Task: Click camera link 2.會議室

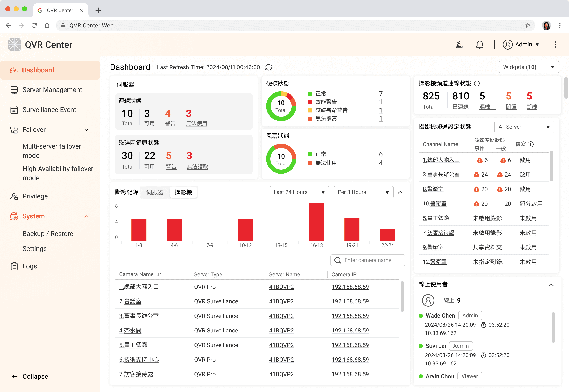Action: [130, 301]
